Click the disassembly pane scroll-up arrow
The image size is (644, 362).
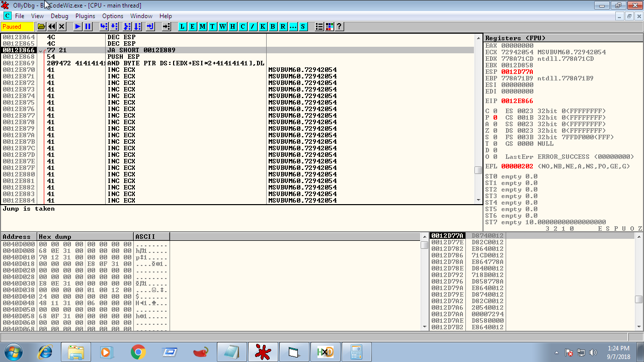pos(478,38)
